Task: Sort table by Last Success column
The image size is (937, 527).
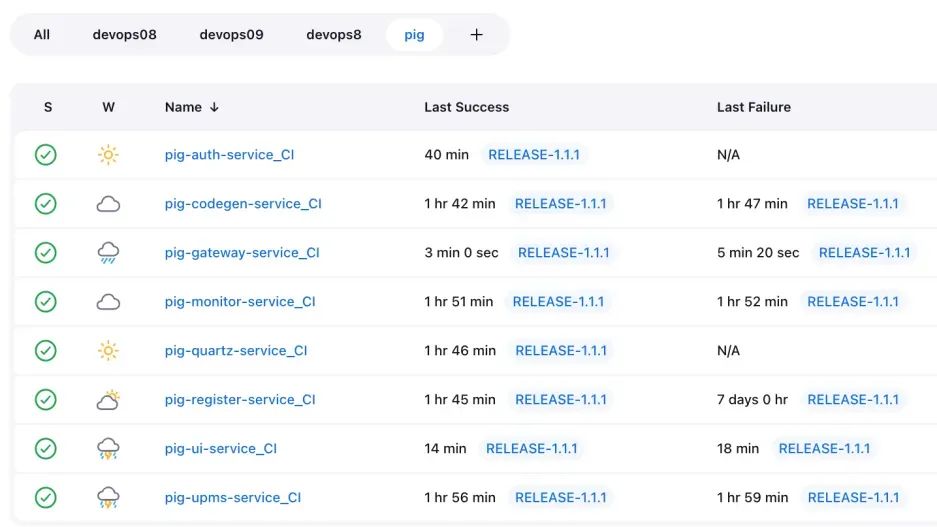Action: 467,107
